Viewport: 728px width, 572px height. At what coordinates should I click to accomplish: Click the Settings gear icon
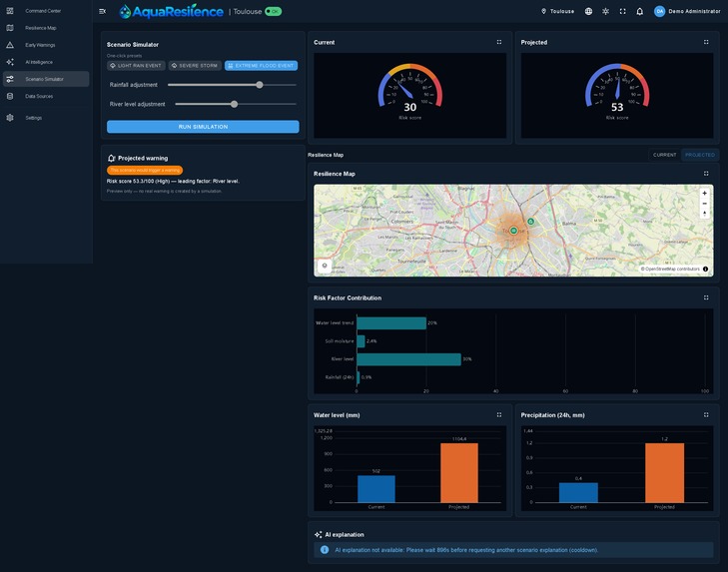[10, 118]
